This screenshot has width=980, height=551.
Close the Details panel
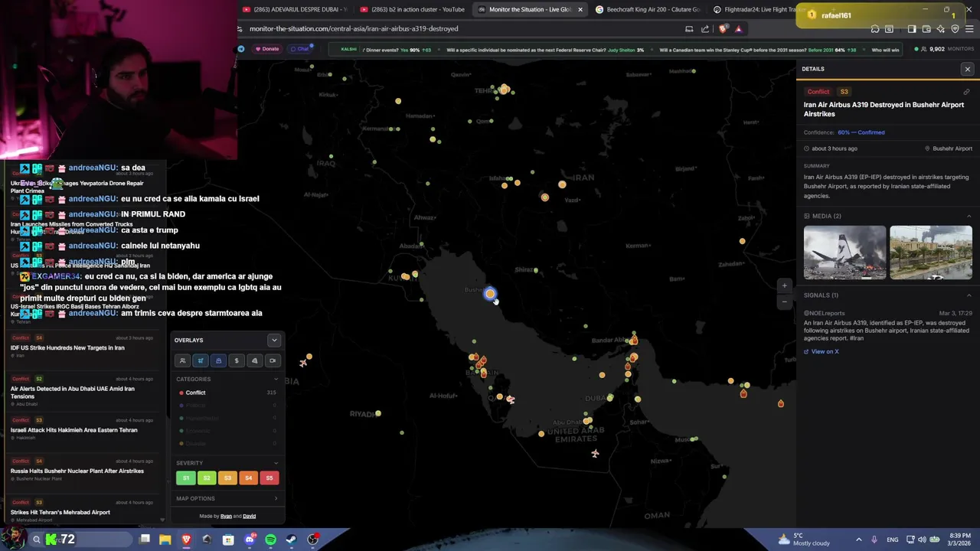pyautogui.click(x=967, y=69)
